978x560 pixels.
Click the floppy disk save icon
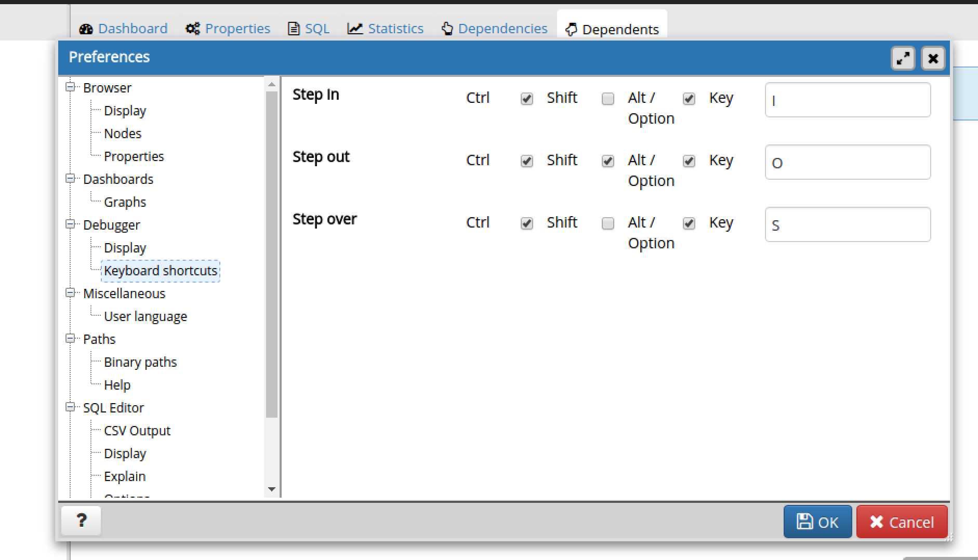pos(805,522)
